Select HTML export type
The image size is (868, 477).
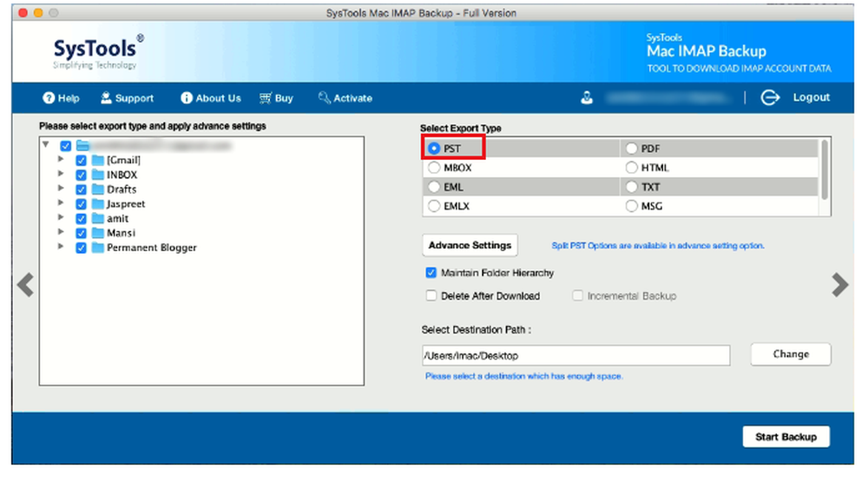pyautogui.click(x=632, y=168)
